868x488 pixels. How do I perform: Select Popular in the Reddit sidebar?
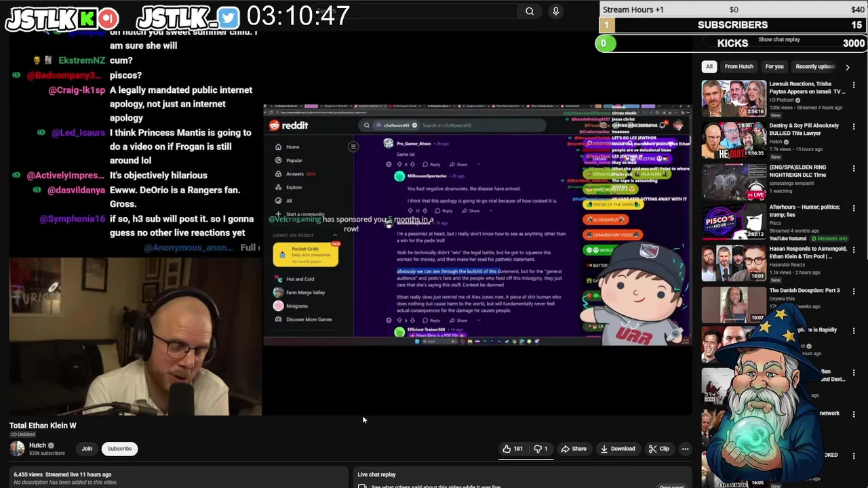tap(294, 160)
